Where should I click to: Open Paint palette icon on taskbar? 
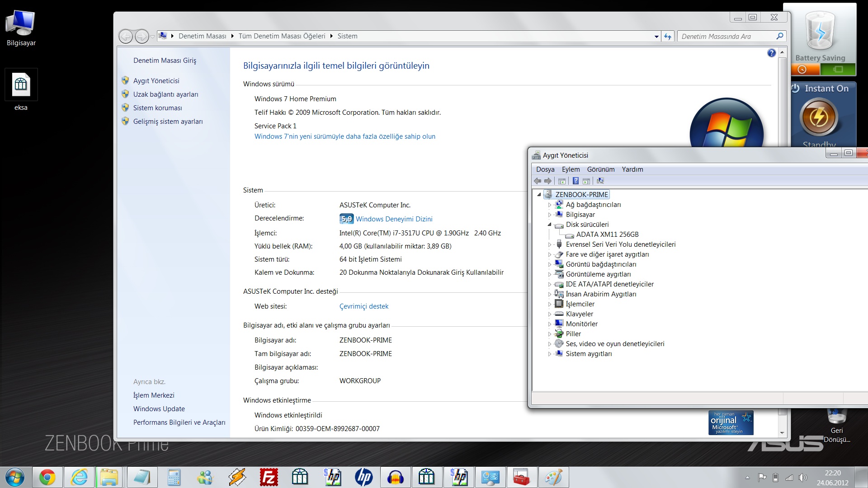[553, 477]
